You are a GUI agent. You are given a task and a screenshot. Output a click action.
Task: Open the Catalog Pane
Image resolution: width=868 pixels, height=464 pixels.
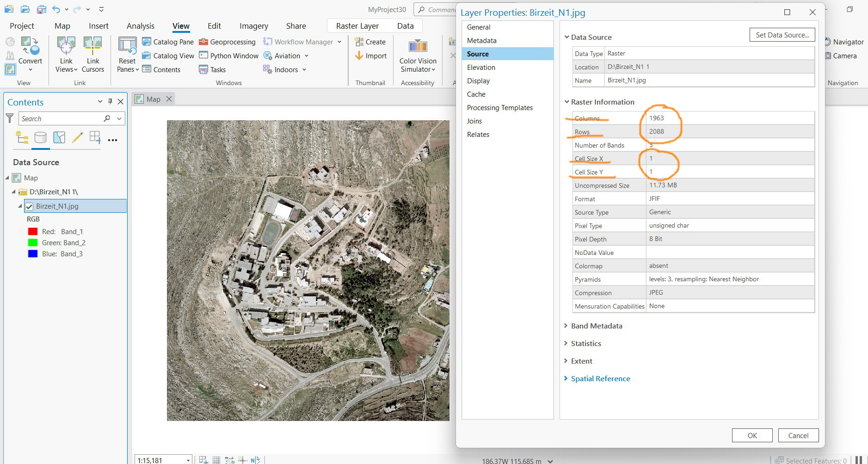[x=168, y=42]
